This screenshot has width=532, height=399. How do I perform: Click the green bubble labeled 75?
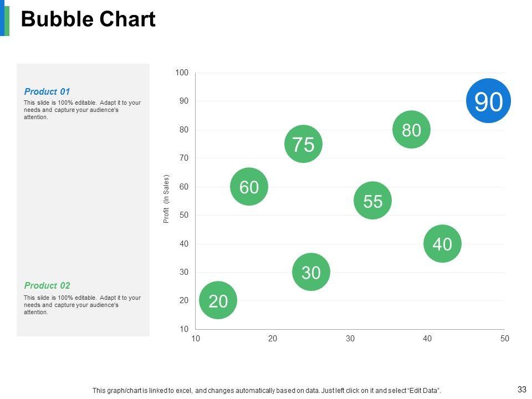coord(303,144)
